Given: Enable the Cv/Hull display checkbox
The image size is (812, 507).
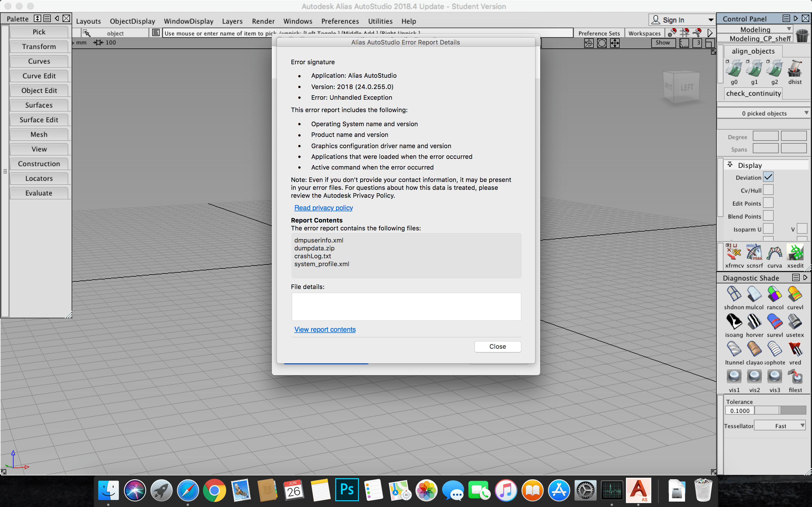Looking at the screenshot, I should click(768, 190).
